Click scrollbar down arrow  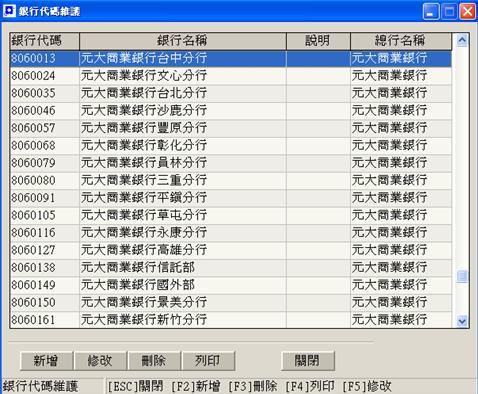(462, 321)
